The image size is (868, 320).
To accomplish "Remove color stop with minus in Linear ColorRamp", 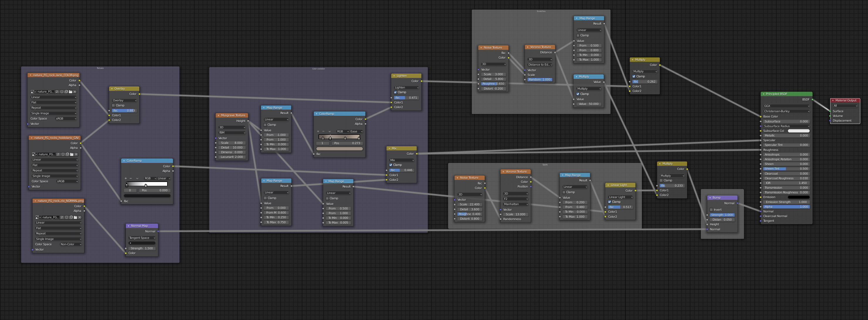I will pyautogui.click(x=131, y=178).
